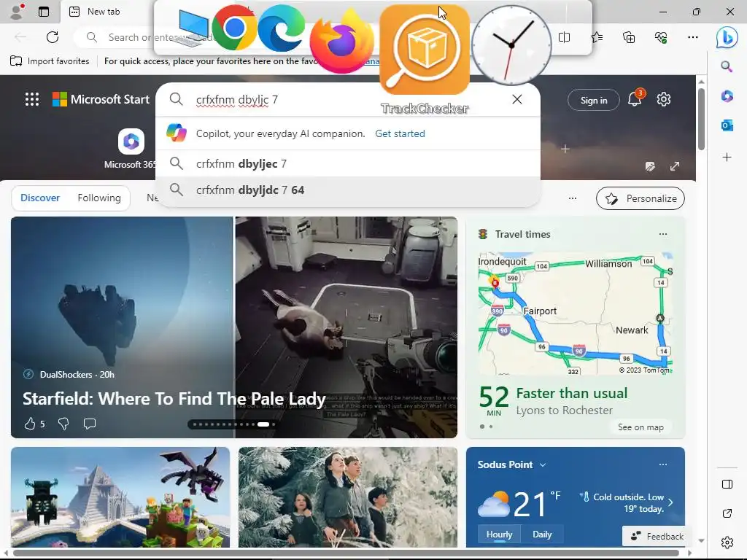The height and width of the screenshot is (560, 747).
Task: Open sidebar settings gear at bottom
Action: click(x=727, y=542)
